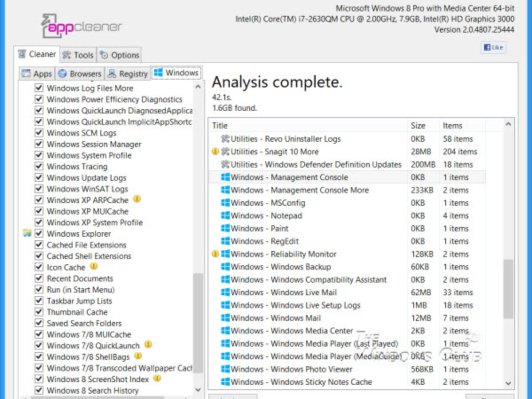
Task: Click Windows logo icon on MSConfig row
Action: 225,203
